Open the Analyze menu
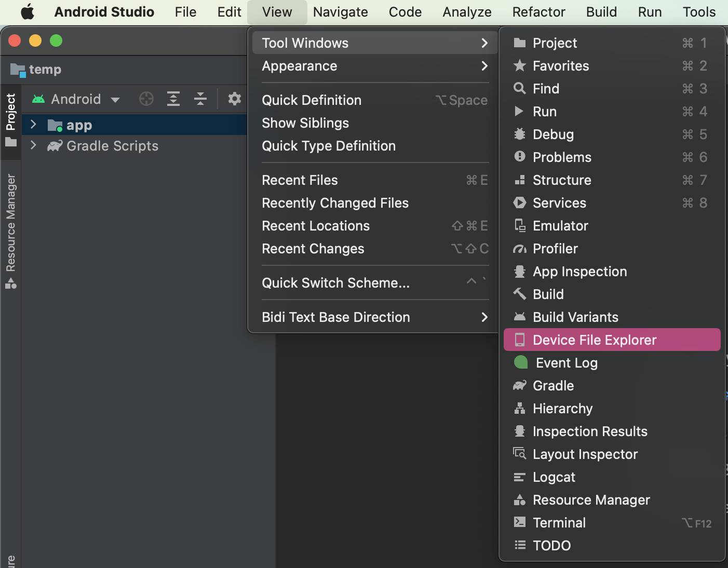 tap(467, 12)
